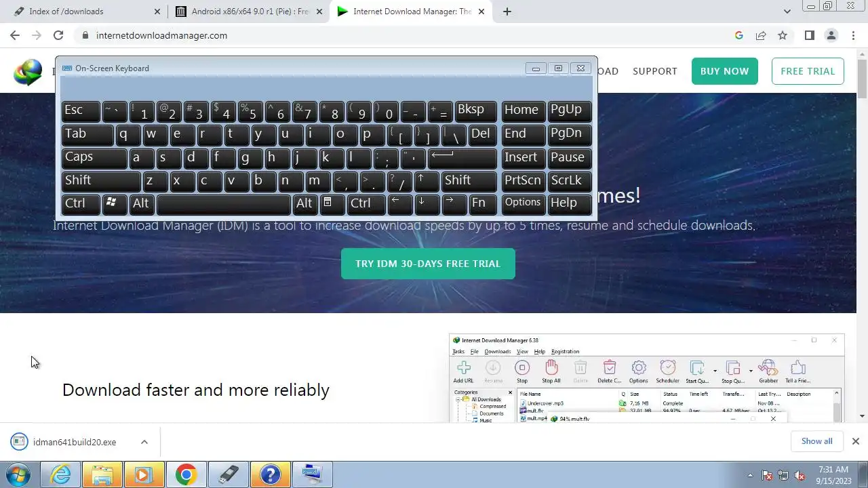
Task: Toggle the Fn key
Action: pyautogui.click(x=483, y=203)
